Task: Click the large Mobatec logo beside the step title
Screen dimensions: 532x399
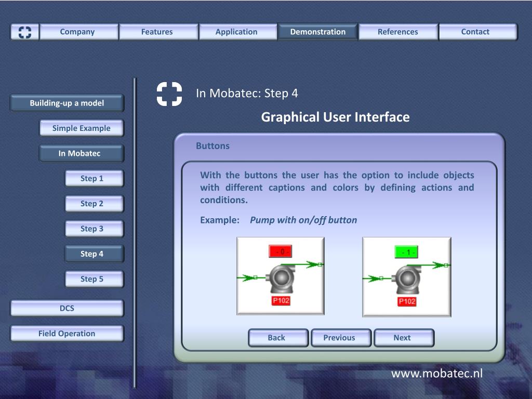Action: pos(169,94)
